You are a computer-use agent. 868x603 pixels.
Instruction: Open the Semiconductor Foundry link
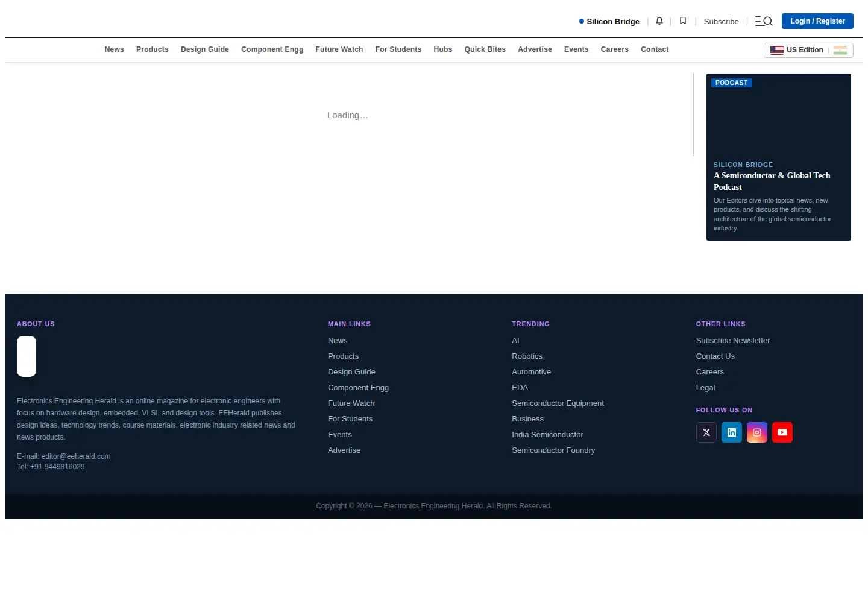pos(553,450)
